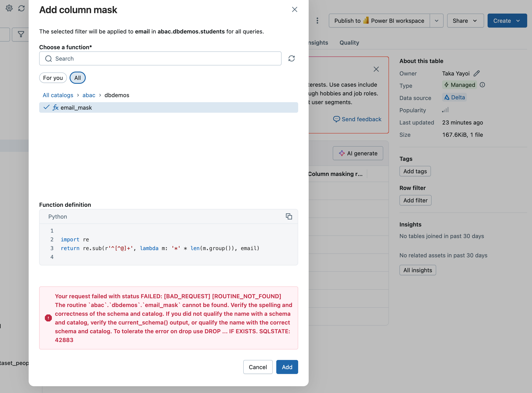Click the info icon next to Managed
Image resolution: width=532 pixels, height=393 pixels.
[482, 85]
